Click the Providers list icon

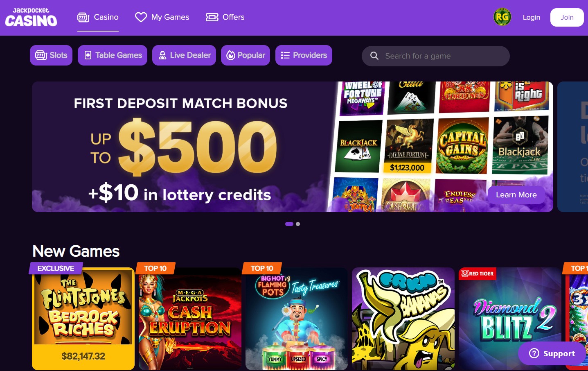coord(285,55)
